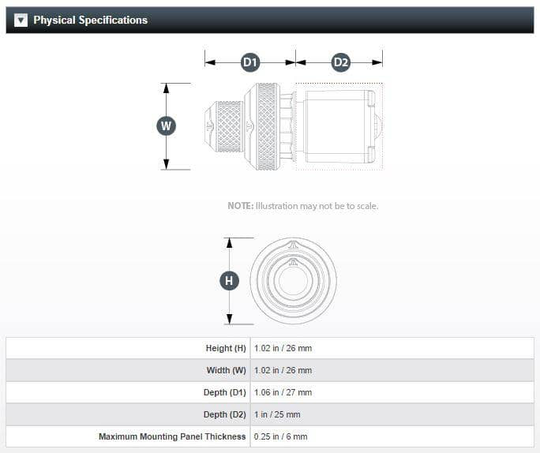The height and width of the screenshot is (453, 540).
Task: Select the Height value 1.02 in / 26 mm
Action: click(283, 348)
